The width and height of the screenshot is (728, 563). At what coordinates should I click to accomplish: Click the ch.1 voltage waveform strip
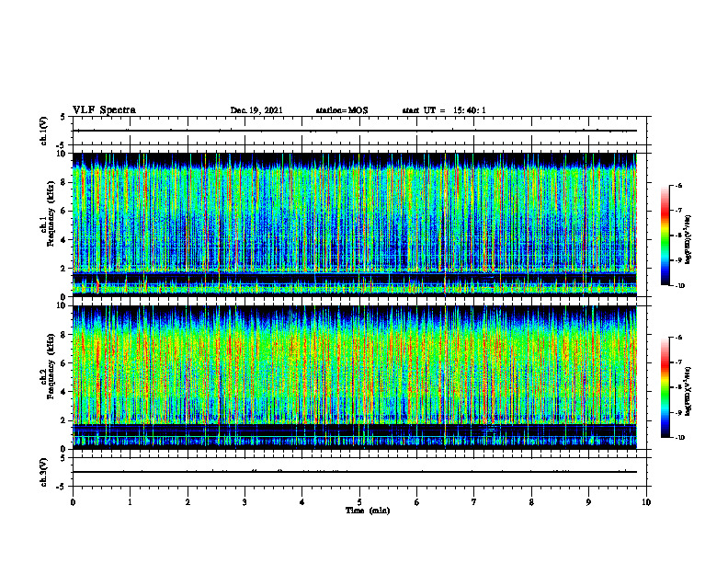click(359, 131)
